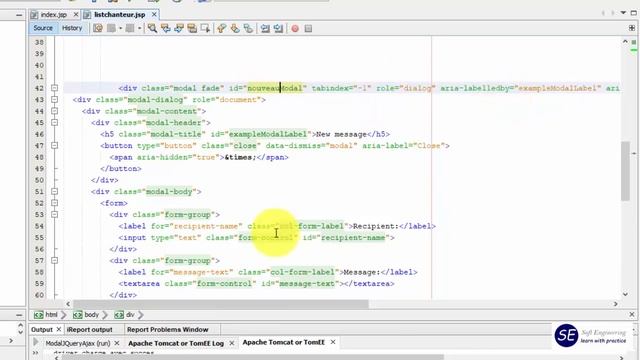Switch to Source view
Image resolution: width=640 pixels, height=360 pixels.
[x=43, y=28]
